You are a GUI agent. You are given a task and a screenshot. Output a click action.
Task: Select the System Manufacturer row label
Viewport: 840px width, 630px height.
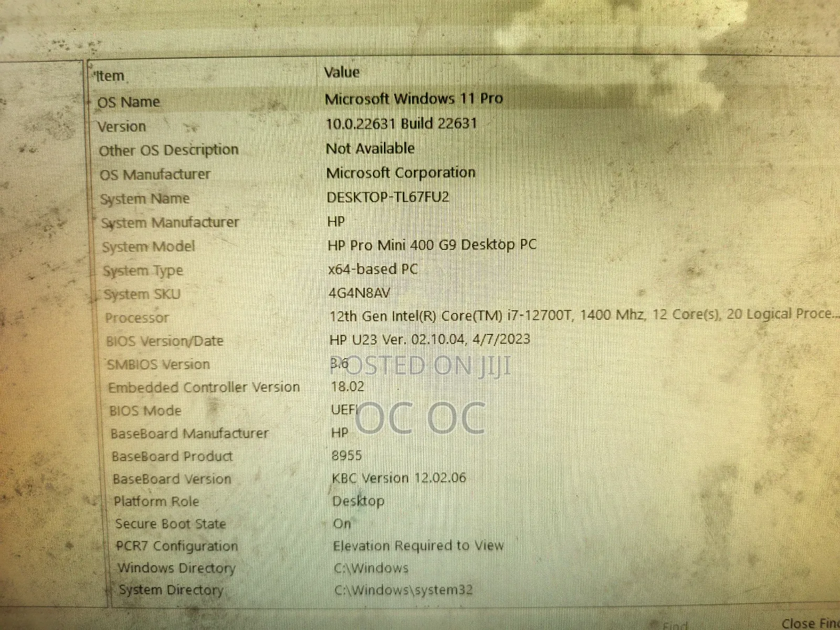click(x=170, y=223)
